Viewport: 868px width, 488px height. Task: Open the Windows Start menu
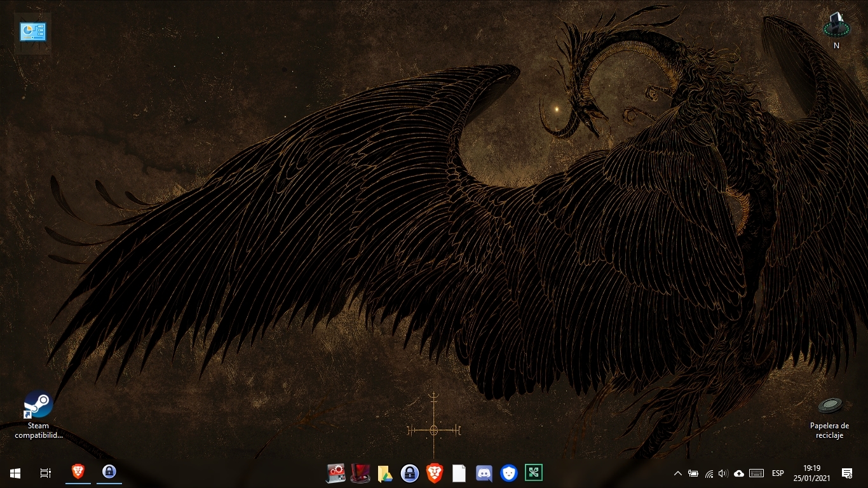point(15,473)
